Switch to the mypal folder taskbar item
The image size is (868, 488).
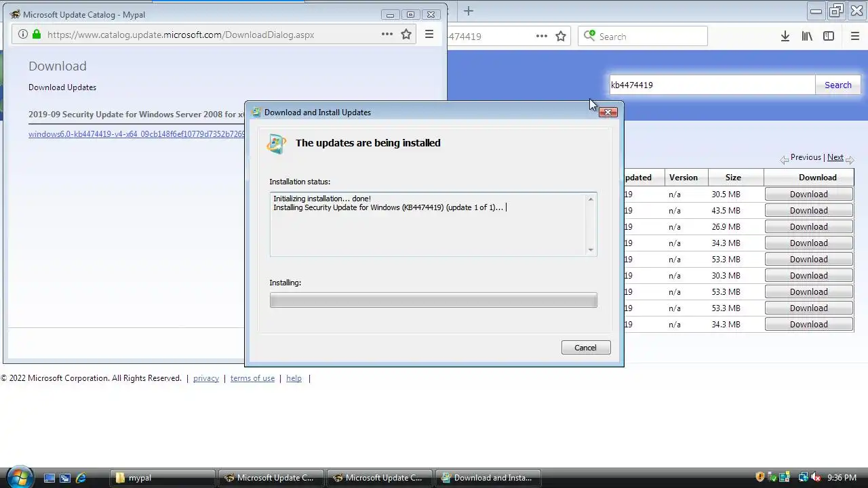(x=163, y=478)
